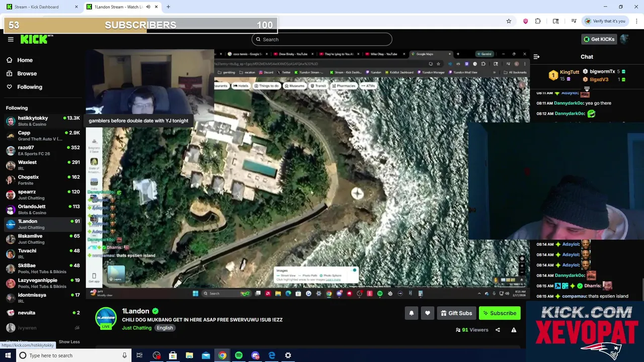Report the stream with the warning triangle icon
The height and width of the screenshot is (362, 644).
514,330
